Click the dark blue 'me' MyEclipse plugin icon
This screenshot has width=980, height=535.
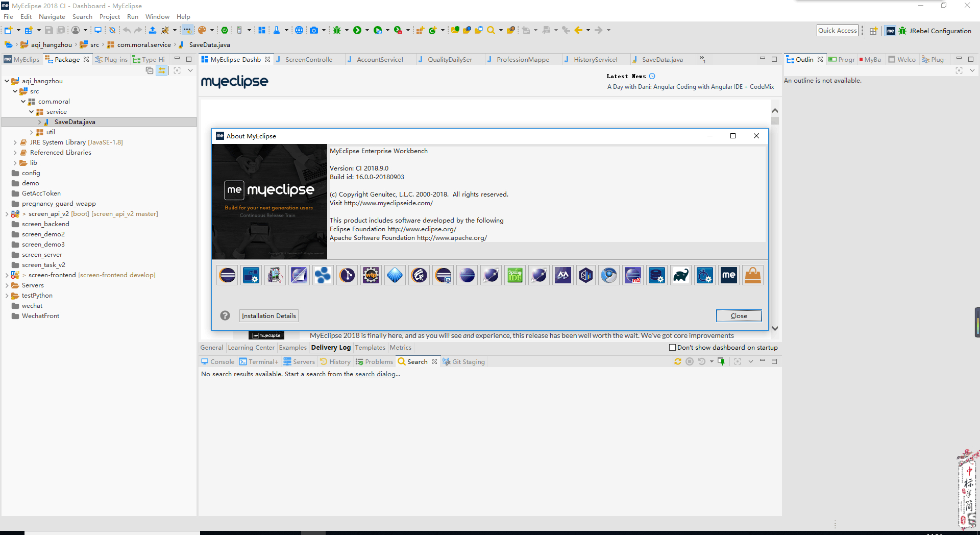pos(729,276)
